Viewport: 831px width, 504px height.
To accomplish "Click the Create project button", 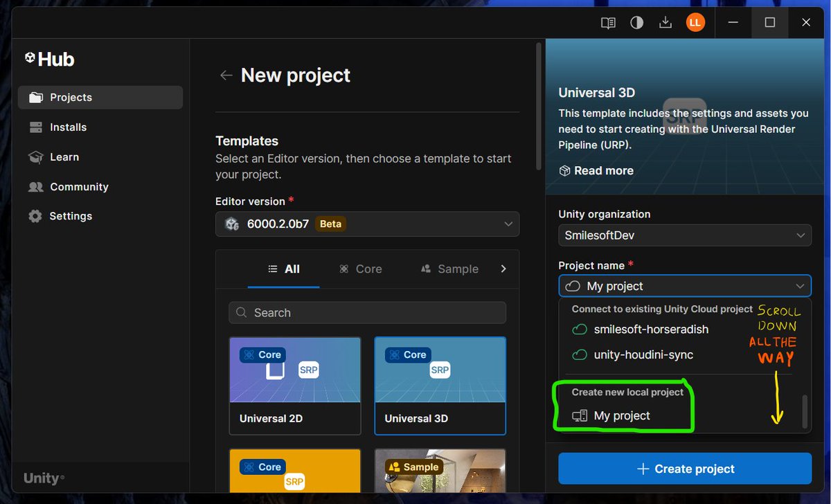I will [685, 469].
